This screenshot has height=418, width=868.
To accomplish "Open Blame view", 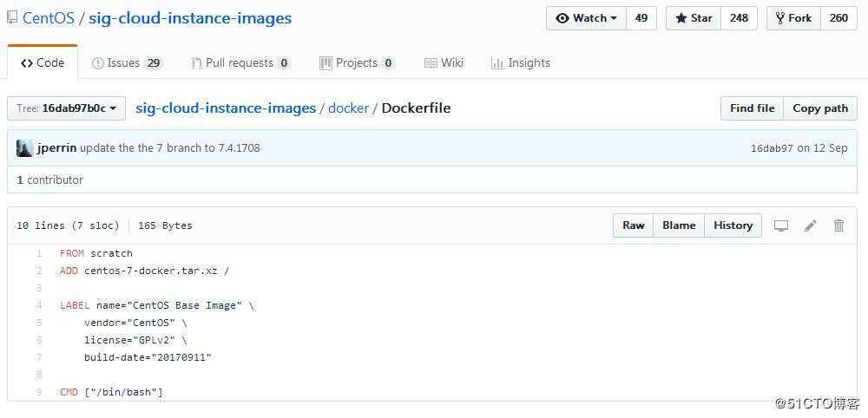I will point(679,225).
